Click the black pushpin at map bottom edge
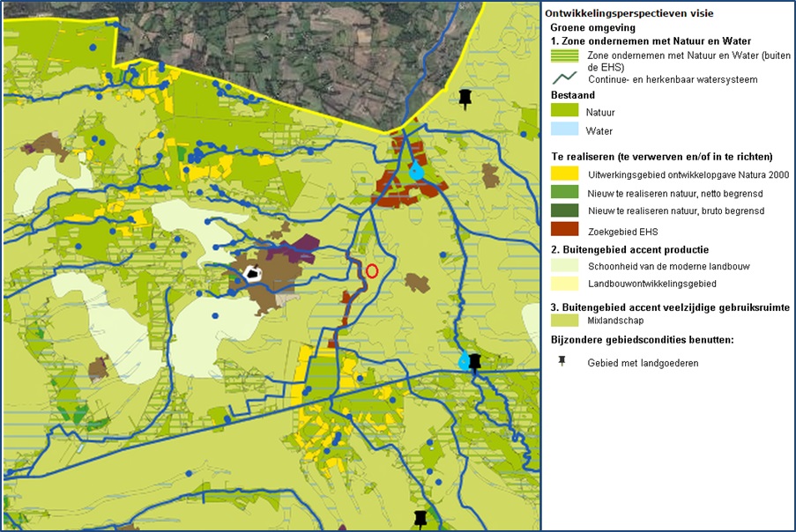Screen dimensions: 796x532 coord(420,520)
